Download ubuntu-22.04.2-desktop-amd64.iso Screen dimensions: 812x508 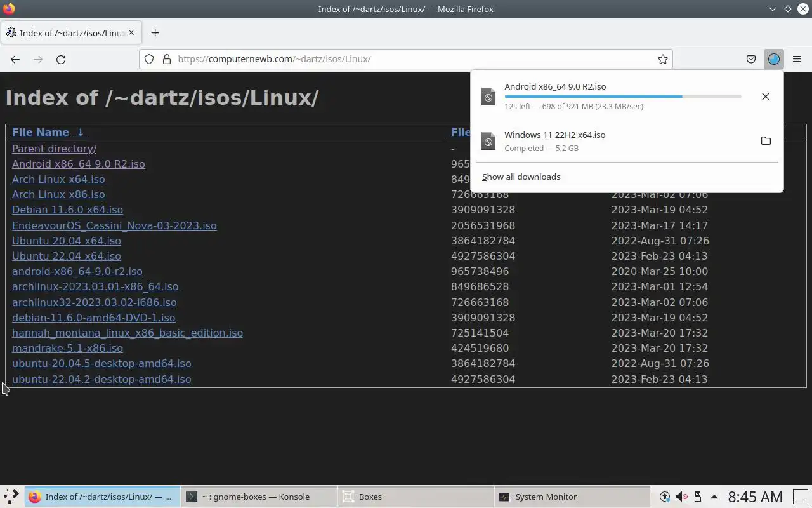(x=101, y=379)
